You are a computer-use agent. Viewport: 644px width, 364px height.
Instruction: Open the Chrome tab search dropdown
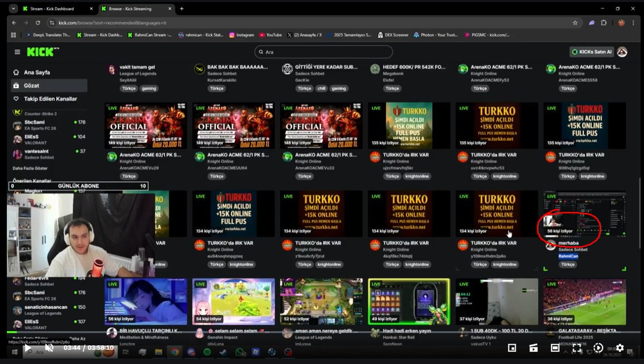pos(13,9)
